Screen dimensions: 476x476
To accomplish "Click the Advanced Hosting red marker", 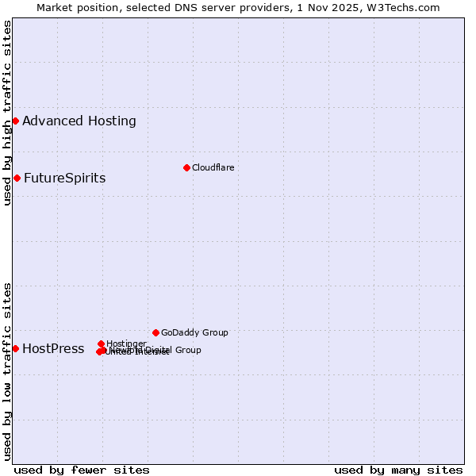I will pos(15,121).
